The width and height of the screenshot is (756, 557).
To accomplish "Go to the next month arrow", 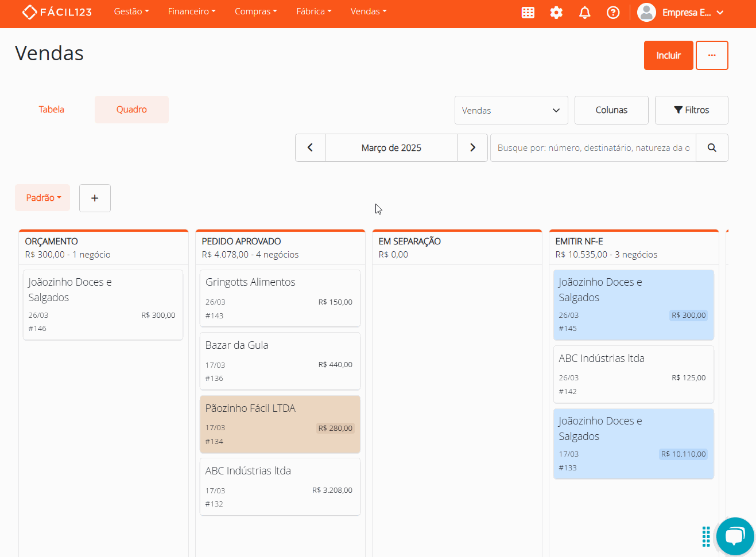I will coord(472,148).
